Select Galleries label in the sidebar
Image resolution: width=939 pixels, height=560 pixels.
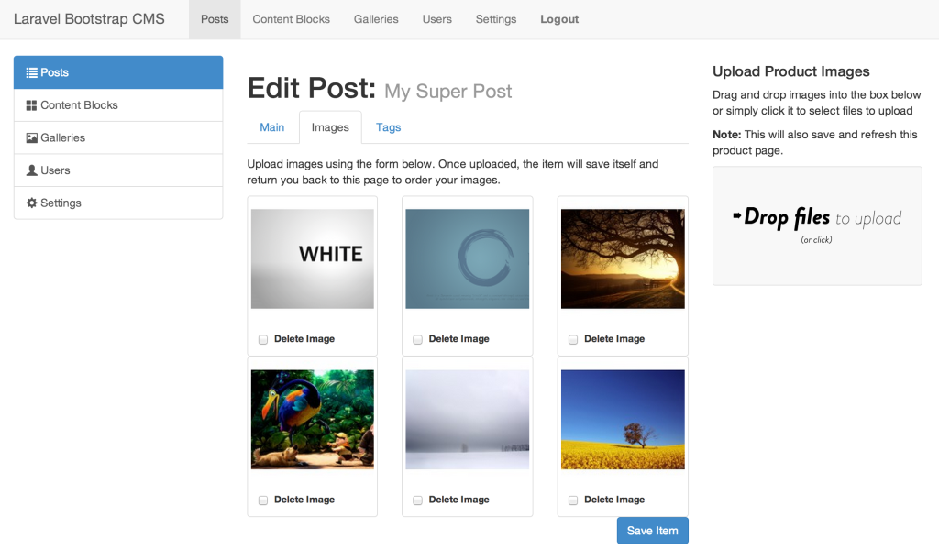[x=63, y=138]
